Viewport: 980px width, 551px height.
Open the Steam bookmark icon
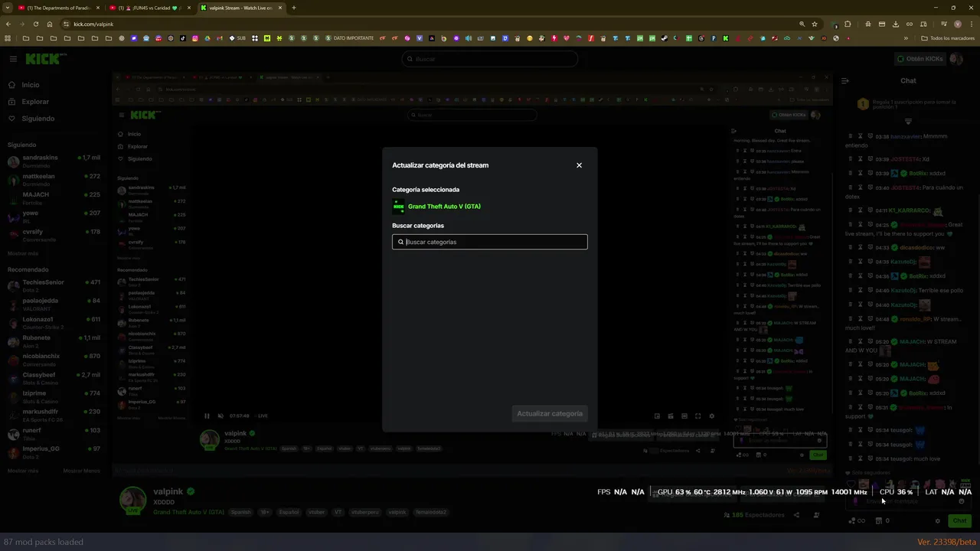click(x=664, y=38)
